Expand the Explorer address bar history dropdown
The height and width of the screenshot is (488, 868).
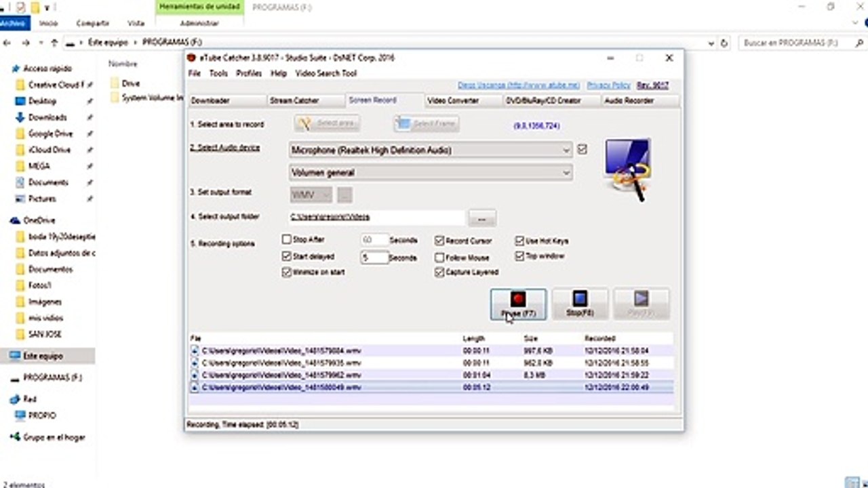[x=711, y=43]
